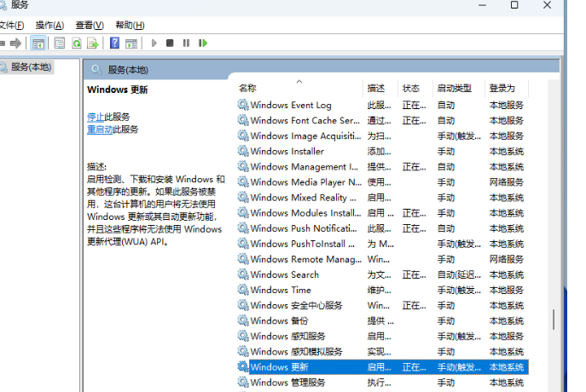Sort by the 名称 column header
This screenshot has height=392, width=586.
coord(299,88)
